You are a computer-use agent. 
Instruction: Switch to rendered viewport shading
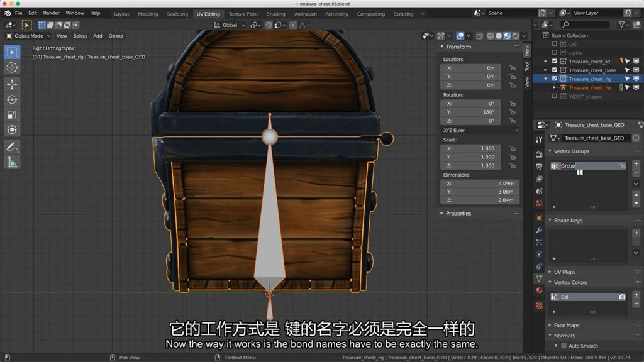pos(516,36)
